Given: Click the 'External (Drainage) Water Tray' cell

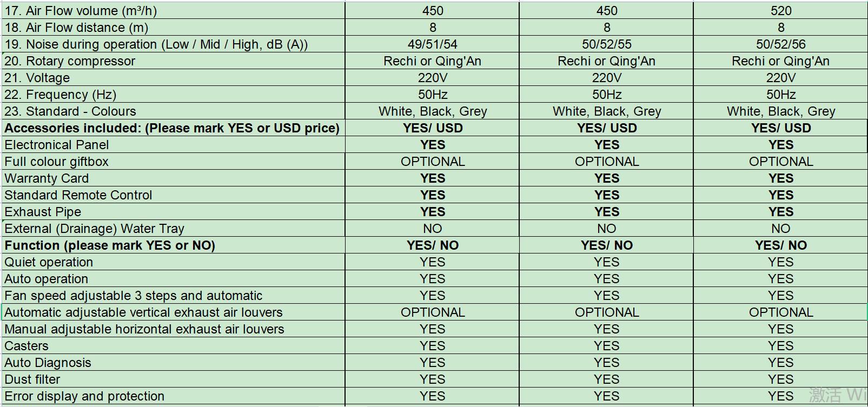Looking at the screenshot, I should [x=95, y=229].
